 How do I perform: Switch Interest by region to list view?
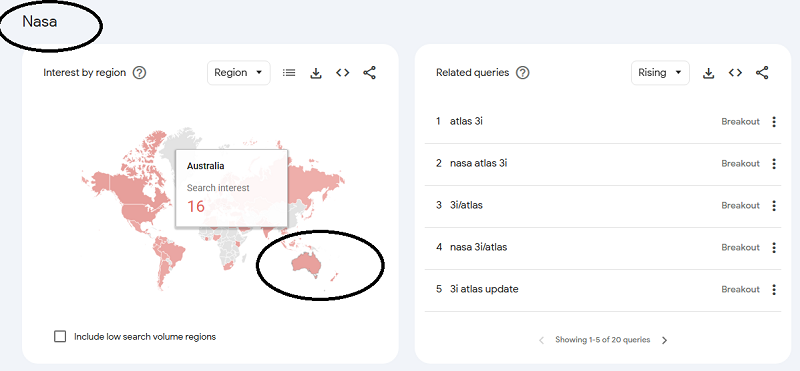coord(289,73)
